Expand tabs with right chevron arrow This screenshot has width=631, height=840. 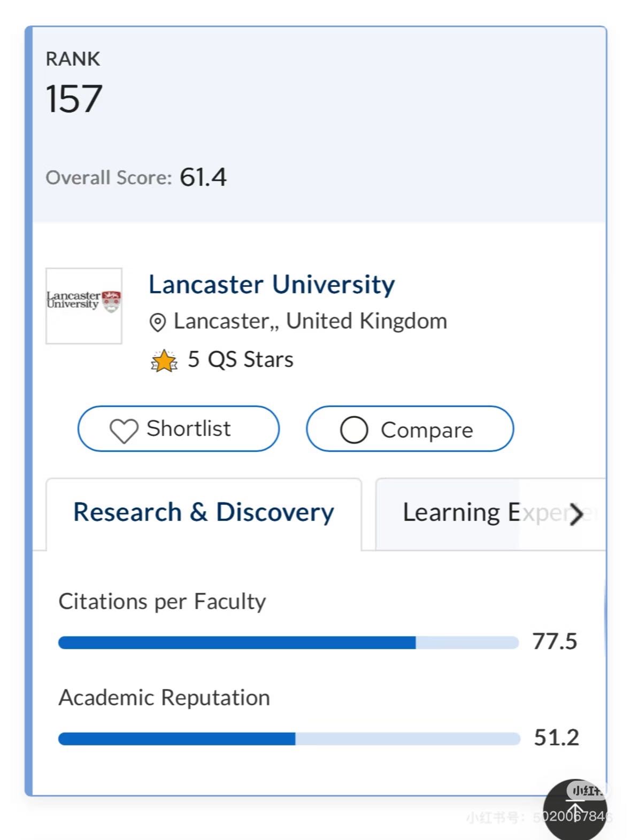click(576, 514)
